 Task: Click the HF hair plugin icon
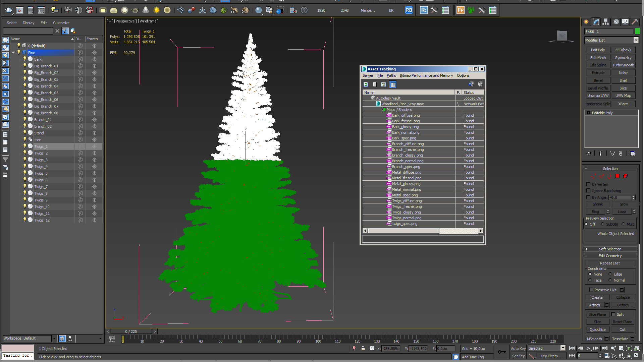coord(234,10)
